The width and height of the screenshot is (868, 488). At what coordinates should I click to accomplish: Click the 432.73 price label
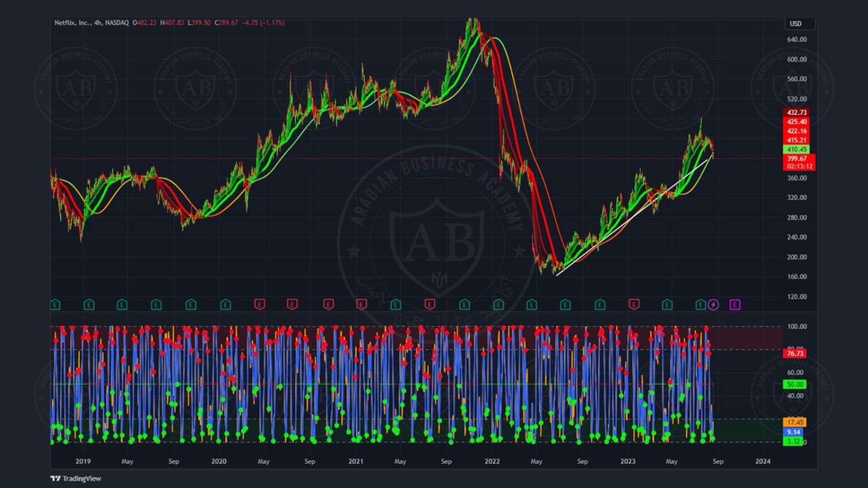click(796, 113)
